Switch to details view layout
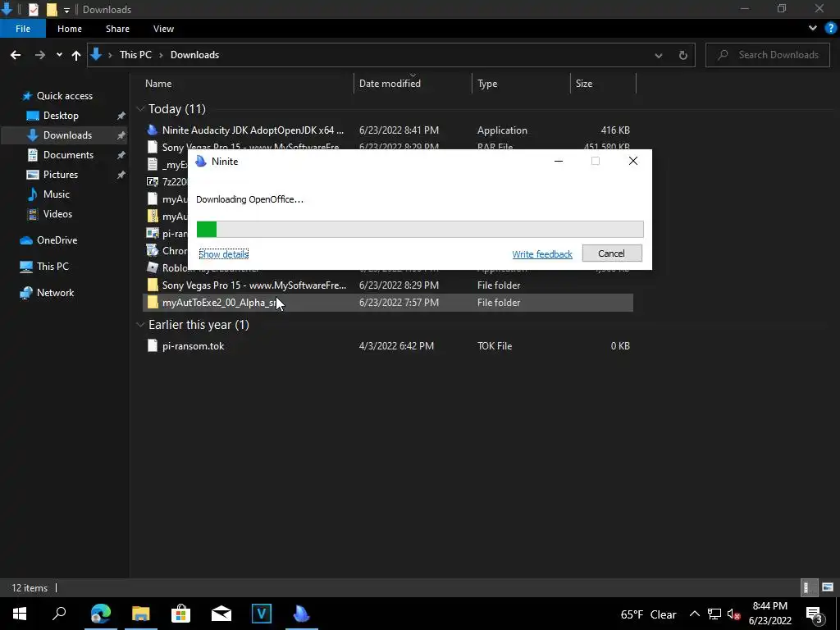This screenshot has height=630, width=840. pyautogui.click(x=807, y=587)
